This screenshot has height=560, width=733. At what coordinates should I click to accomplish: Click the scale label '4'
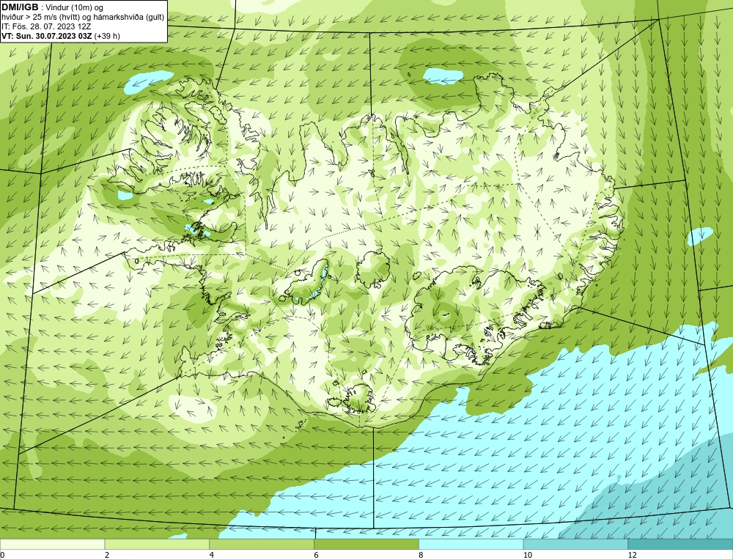[212, 555]
